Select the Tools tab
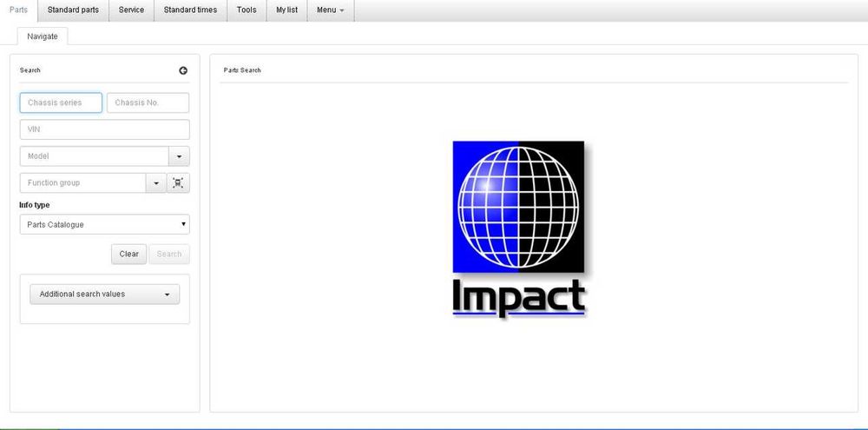The image size is (868, 430). 247,10
